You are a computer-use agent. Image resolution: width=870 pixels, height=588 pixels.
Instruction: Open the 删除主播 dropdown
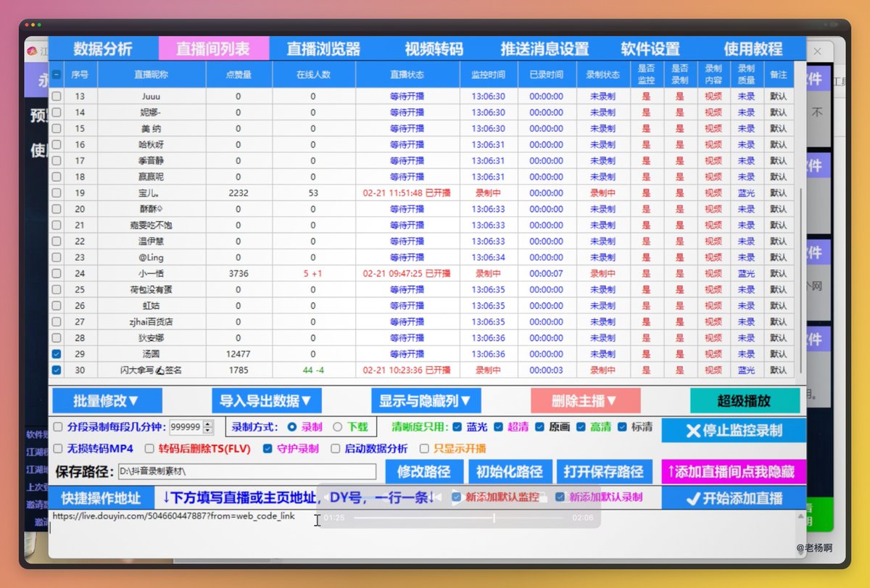[x=585, y=400]
